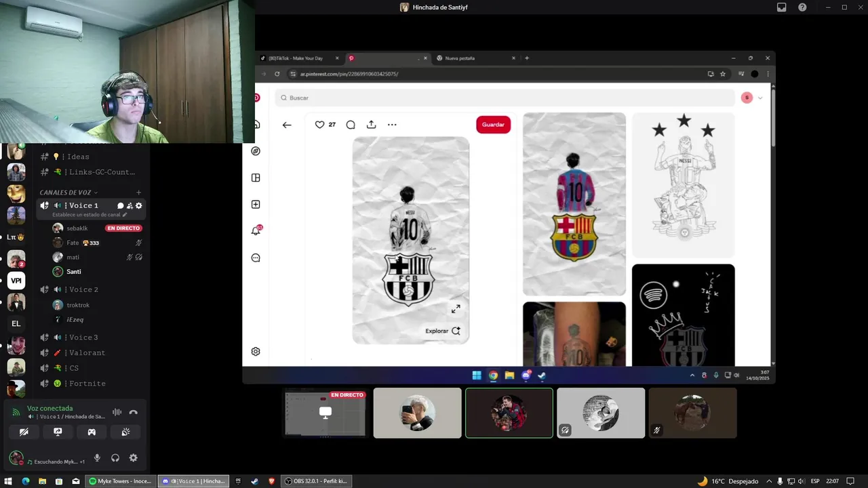868x488 pixels.
Task: Switch to Nueva pestaña browser tab
Action: [475, 58]
